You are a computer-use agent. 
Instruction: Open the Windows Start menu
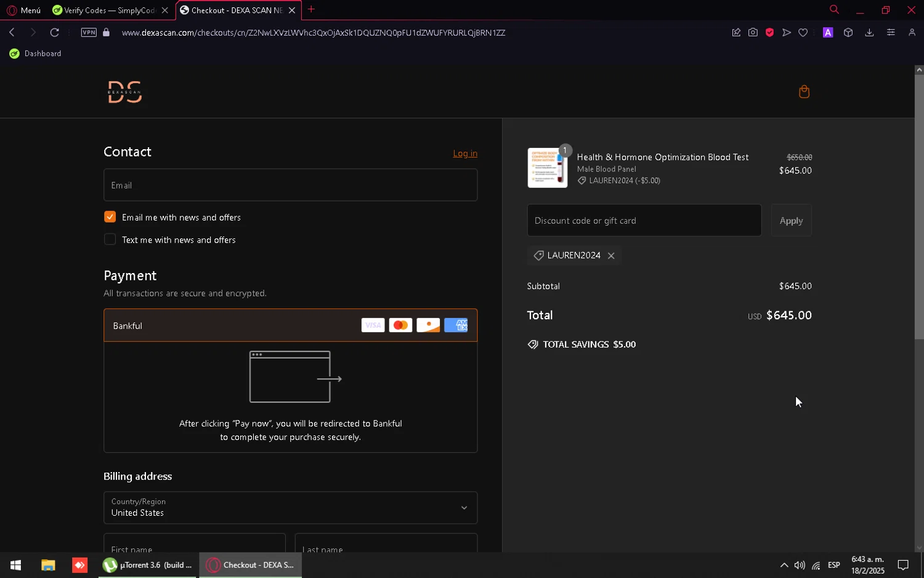(x=16, y=565)
